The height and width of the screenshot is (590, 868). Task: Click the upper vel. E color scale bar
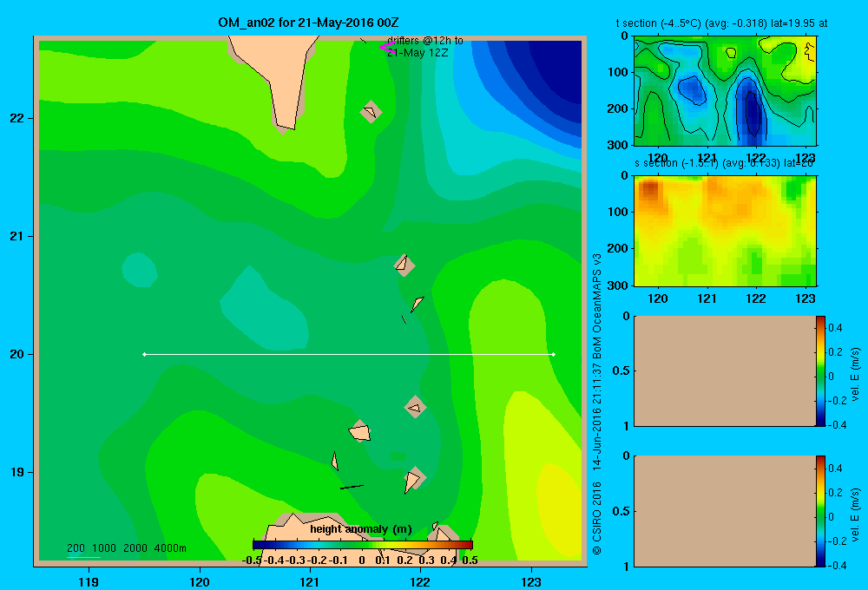pyautogui.click(x=820, y=370)
